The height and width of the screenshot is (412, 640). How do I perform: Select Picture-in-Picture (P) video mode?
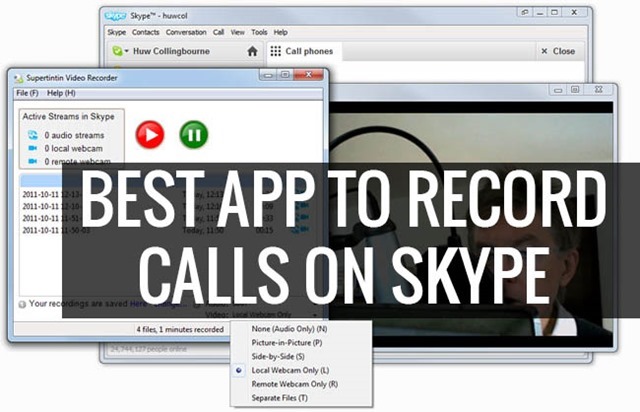coord(287,343)
